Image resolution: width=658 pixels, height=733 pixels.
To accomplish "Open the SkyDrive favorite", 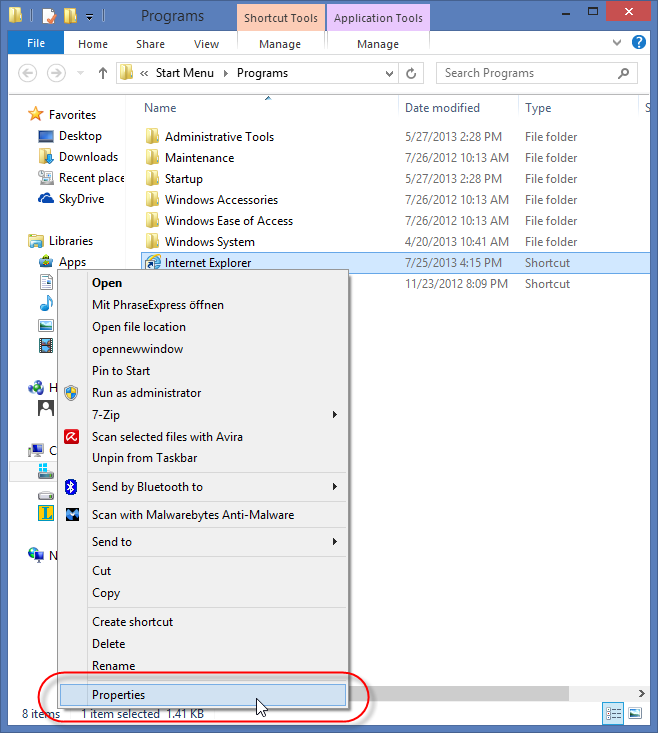I will point(79,199).
